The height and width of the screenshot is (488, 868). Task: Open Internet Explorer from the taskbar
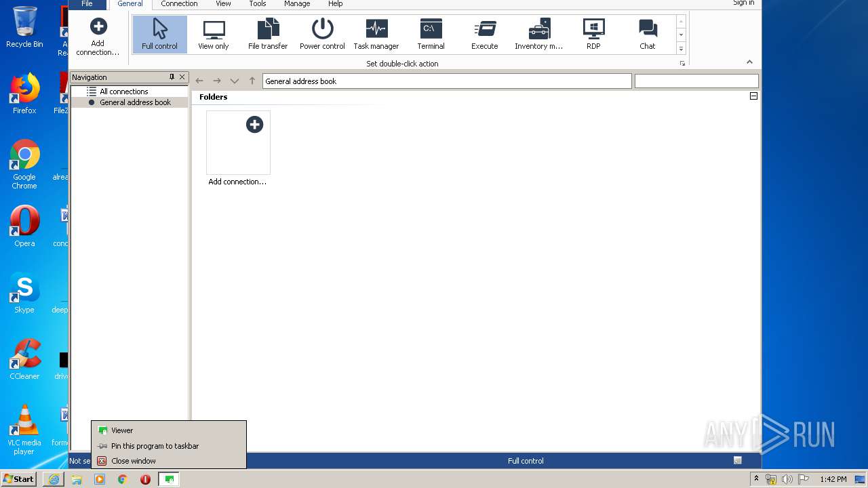click(x=53, y=479)
